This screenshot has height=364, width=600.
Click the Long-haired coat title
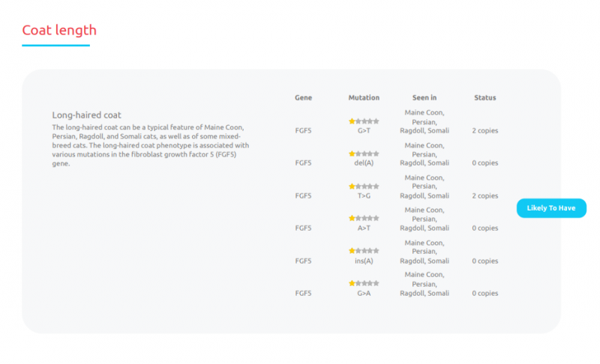[86, 115]
